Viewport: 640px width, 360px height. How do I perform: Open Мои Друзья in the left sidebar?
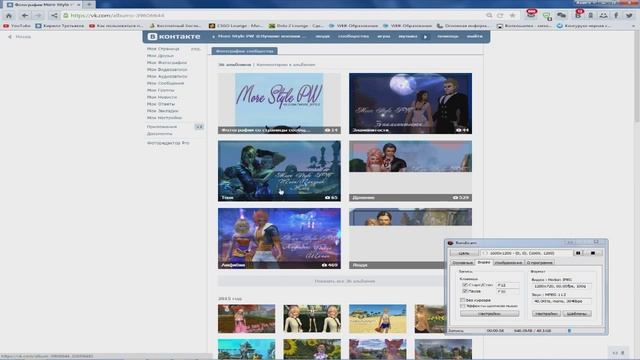pyautogui.click(x=160, y=56)
